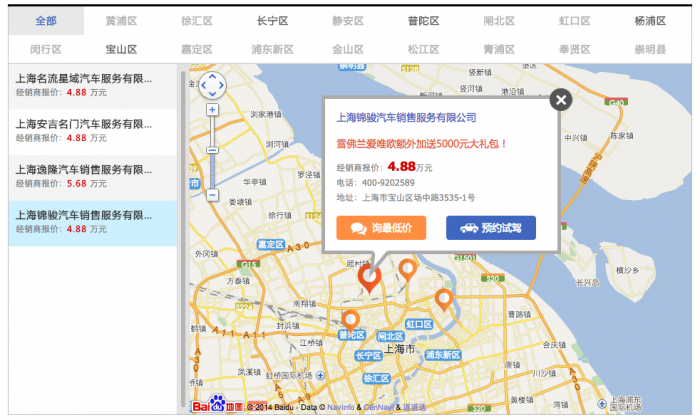This screenshot has height=420, width=700.
Task: Click the 长宁区 map label
Action: pos(368,356)
